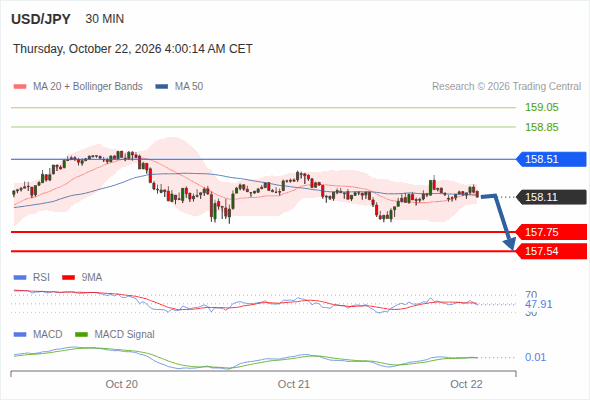
Task: Click the MACD Signal green legend swatch
Action: (81, 335)
